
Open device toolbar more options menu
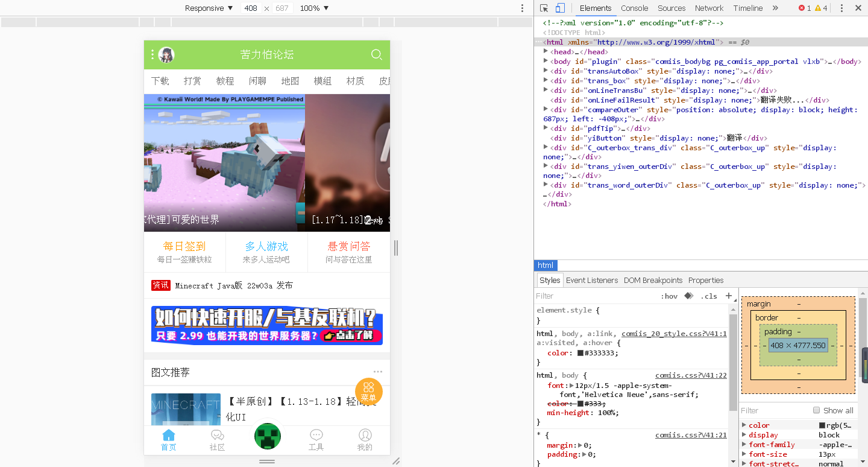pyautogui.click(x=522, y=8)
